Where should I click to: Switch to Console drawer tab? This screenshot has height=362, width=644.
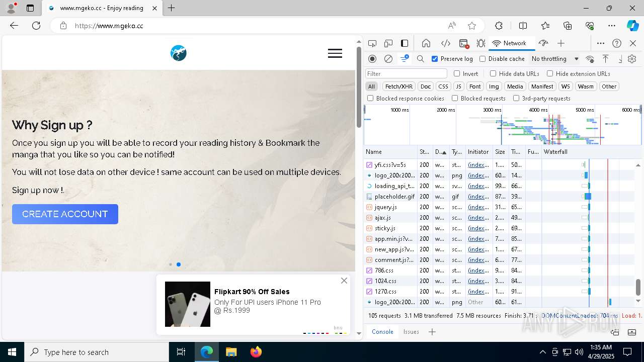tap(382, 332)
